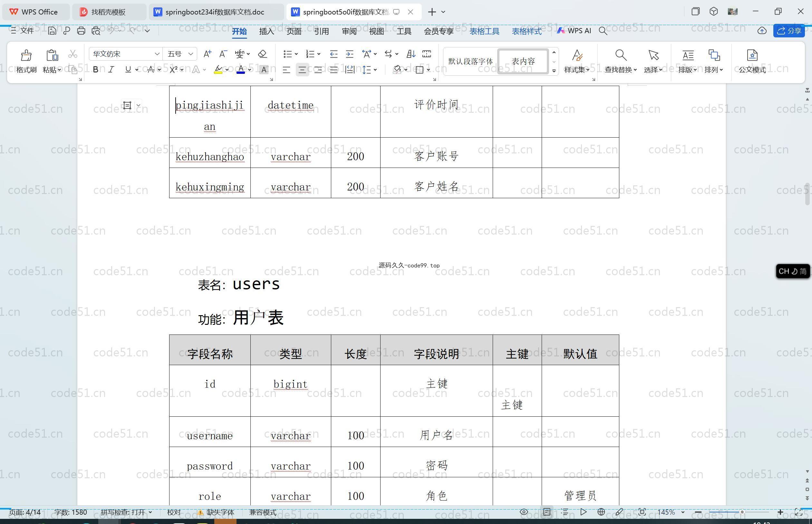Click the Find and Replace magnifier icon

pyautogui.click(x=621, y=55)
